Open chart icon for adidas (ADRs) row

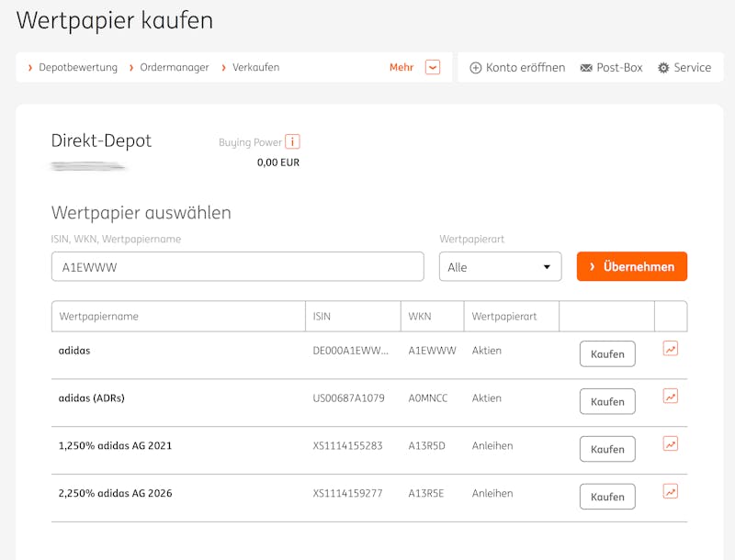[671, 396]
